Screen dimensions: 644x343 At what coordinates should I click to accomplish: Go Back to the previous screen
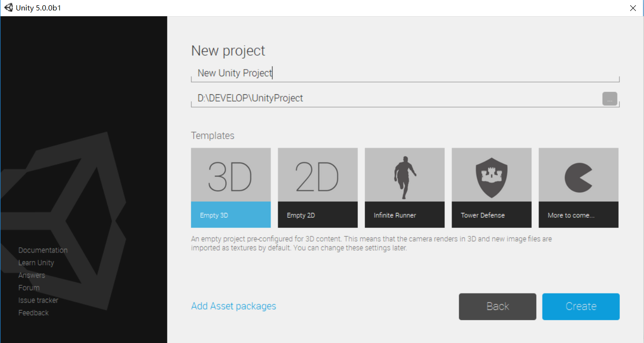(x=498, y=306)
